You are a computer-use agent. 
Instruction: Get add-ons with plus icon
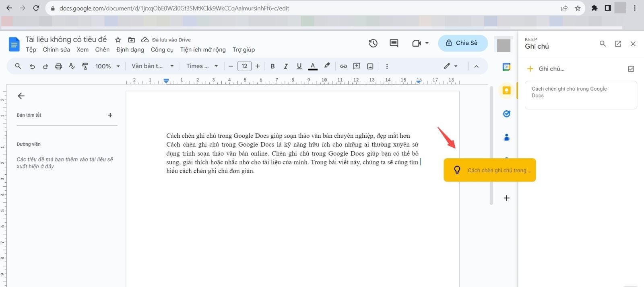click(507, 198)
